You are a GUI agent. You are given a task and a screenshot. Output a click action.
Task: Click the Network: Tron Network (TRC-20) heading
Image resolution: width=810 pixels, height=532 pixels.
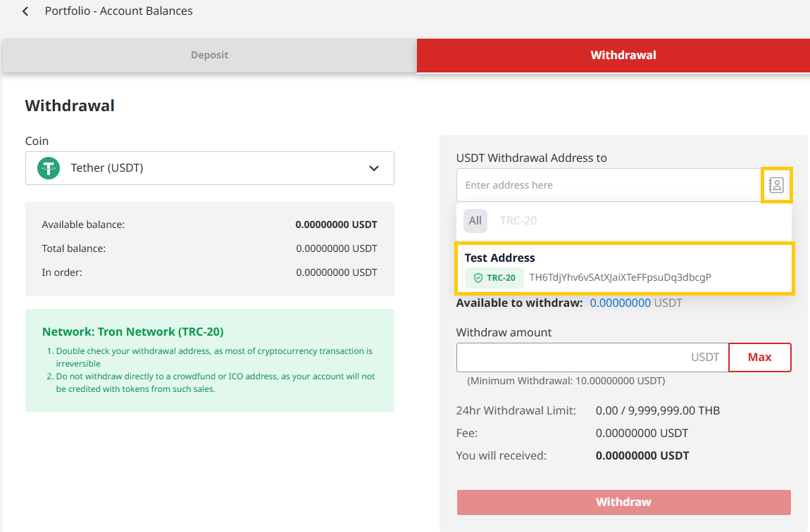click(132, 331)
